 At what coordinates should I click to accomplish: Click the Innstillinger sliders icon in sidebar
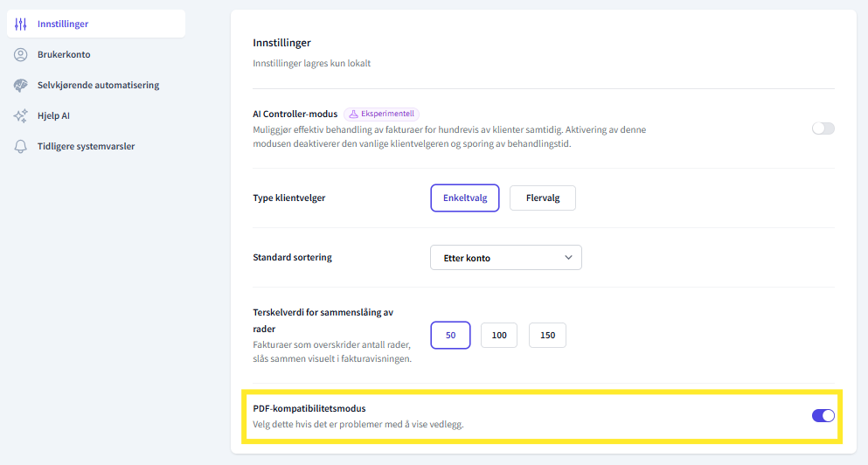tap(21, 24)
